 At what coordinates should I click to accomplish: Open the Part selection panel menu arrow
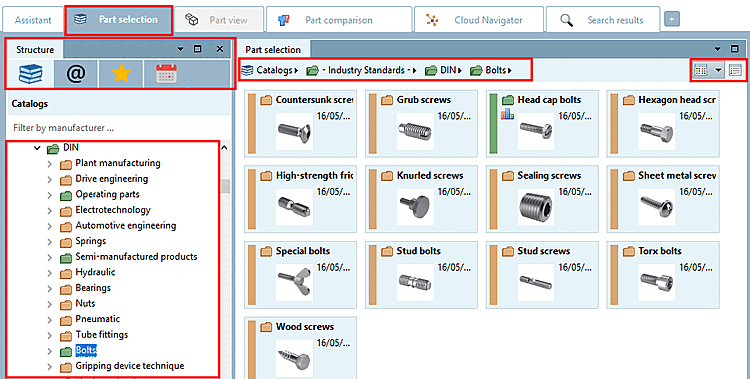coord(717,49)
